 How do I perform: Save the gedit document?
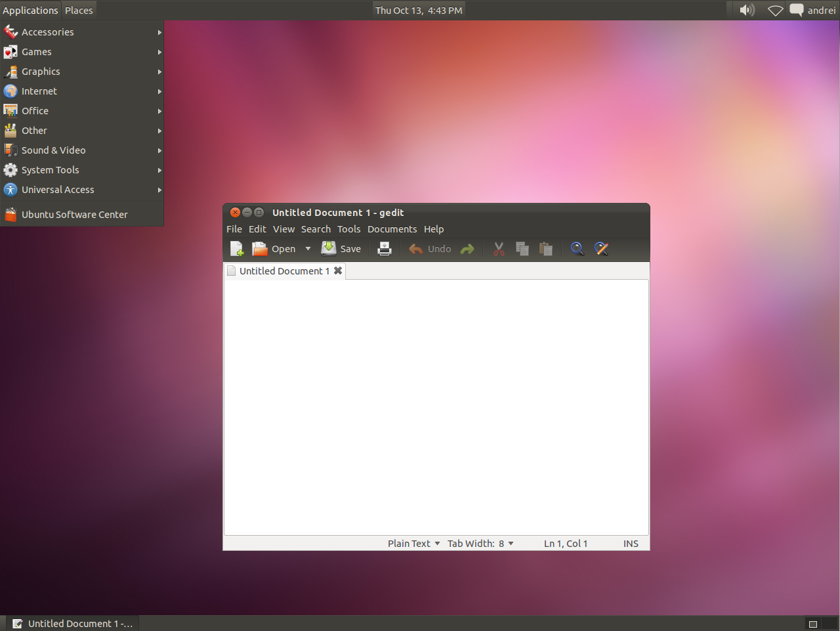[x=341, y=249]
